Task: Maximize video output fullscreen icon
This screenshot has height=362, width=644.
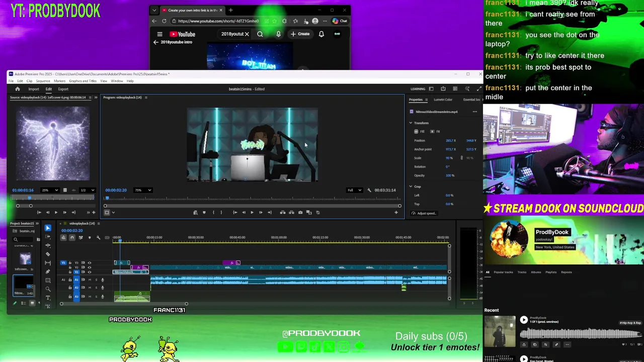Action: pyautogui.click(x=478, y=89)
